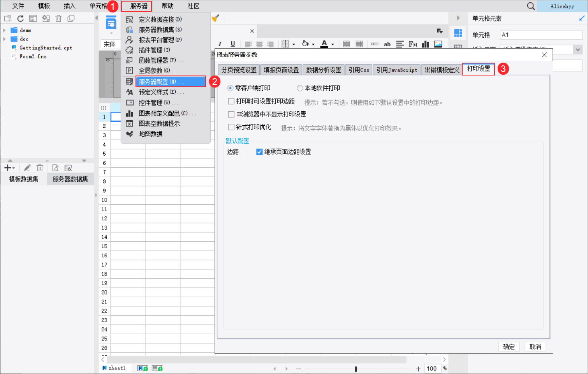Open fill color dropdown arrow
Viewport: 588px width, 374px height.
[x=313, y=44]
